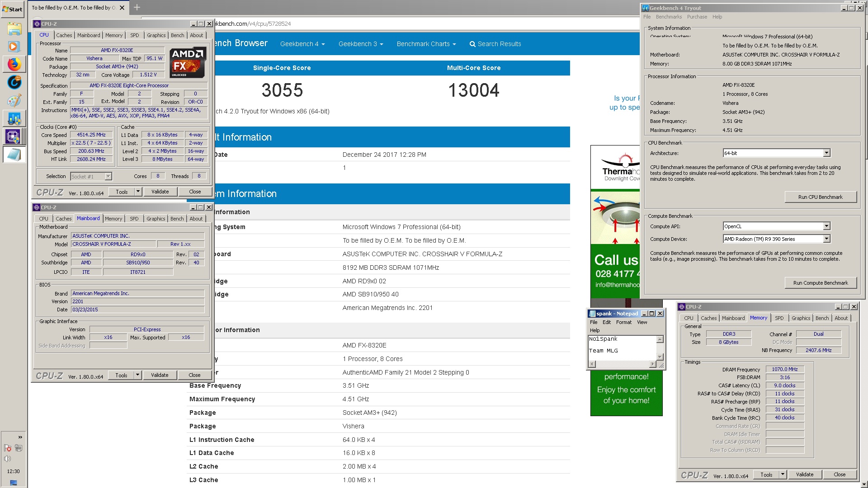Click NB Frequency 2407.6 MHz value
This screenshot has height=488, width=868.
[819, 350]
